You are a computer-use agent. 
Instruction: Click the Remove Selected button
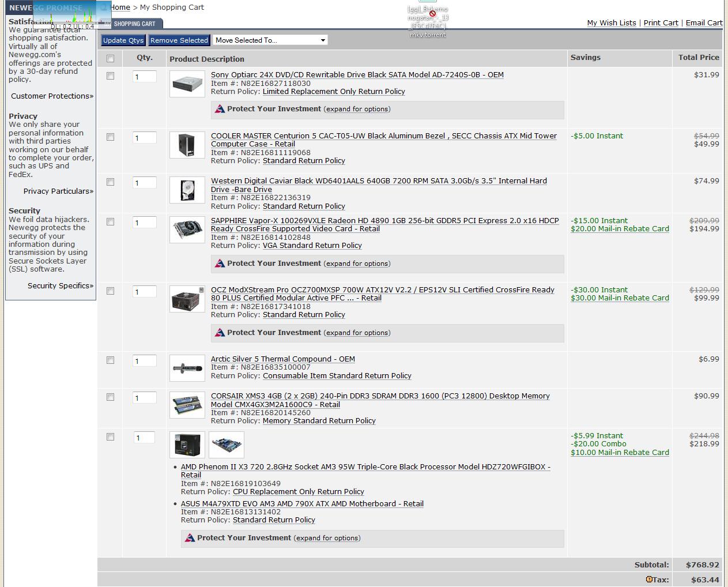pos(179,40)
